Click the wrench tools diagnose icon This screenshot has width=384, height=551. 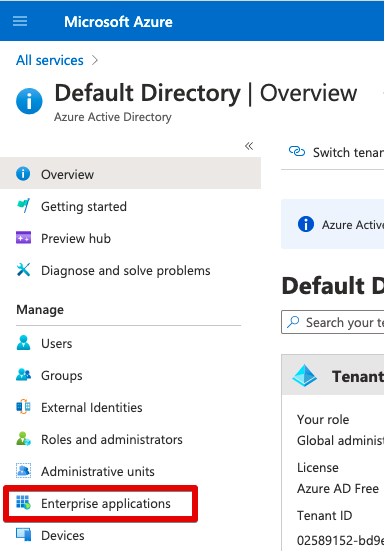tap(24, 270)
